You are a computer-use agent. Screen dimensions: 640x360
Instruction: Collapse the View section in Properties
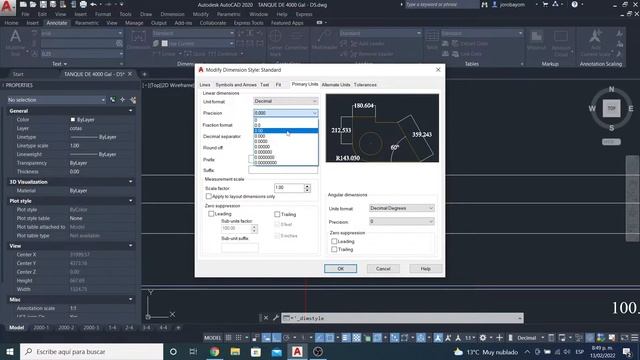click(x=131, y=246)
